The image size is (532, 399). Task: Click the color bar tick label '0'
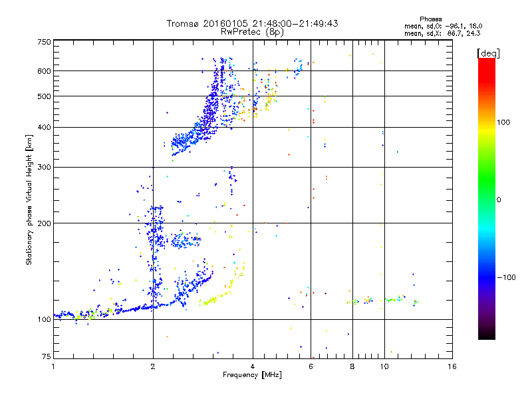click(x=499, y=200)
